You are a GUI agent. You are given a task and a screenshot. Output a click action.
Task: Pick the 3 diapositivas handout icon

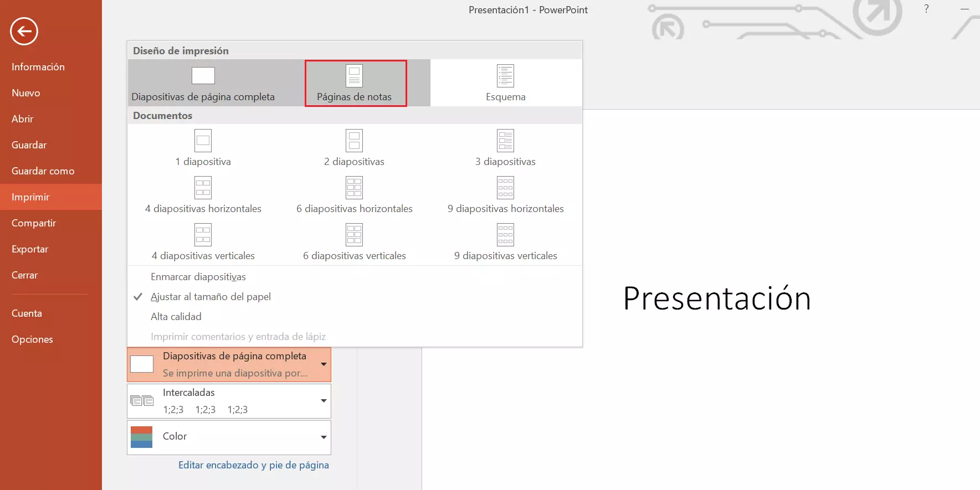pos(505,141)
